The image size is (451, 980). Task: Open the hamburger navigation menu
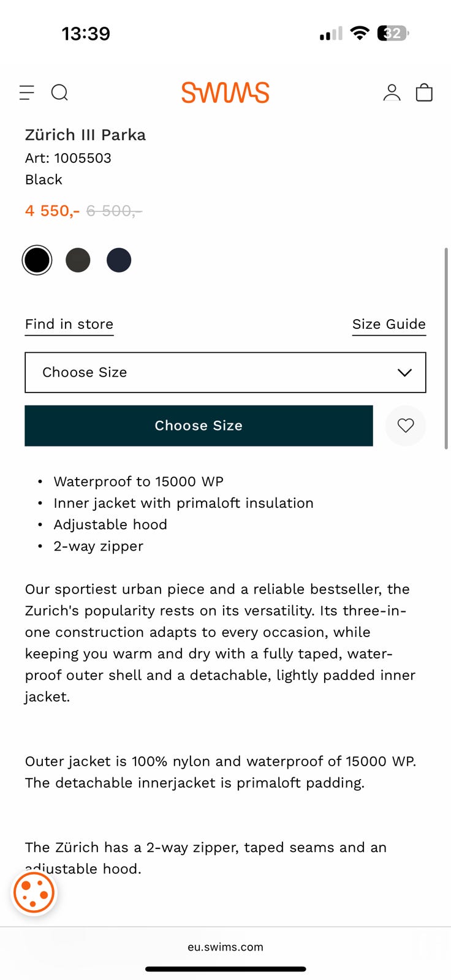[27, 92]
